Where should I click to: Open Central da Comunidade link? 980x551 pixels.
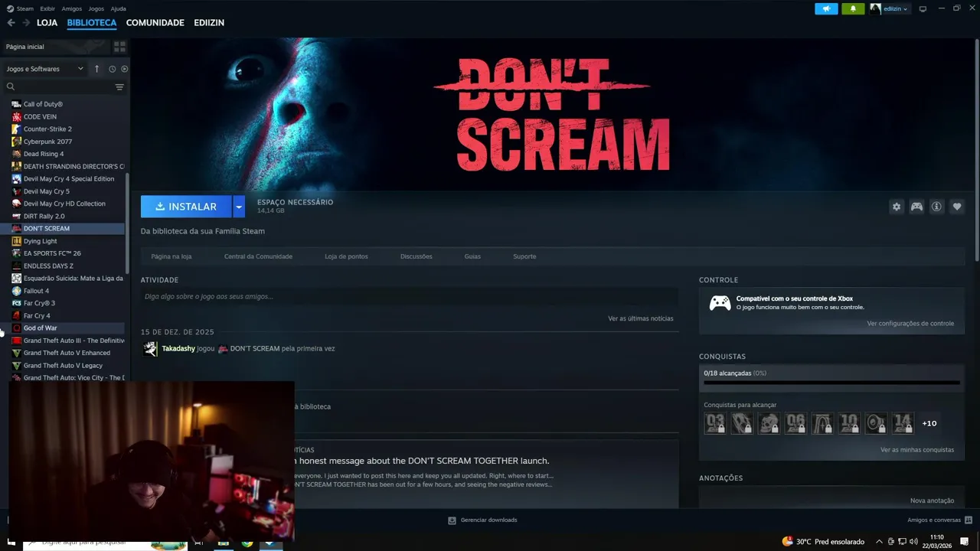point(258,256)
